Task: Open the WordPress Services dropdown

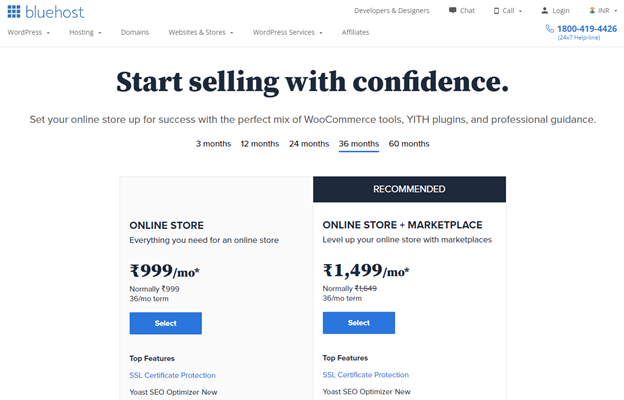Action: point(288,32)
